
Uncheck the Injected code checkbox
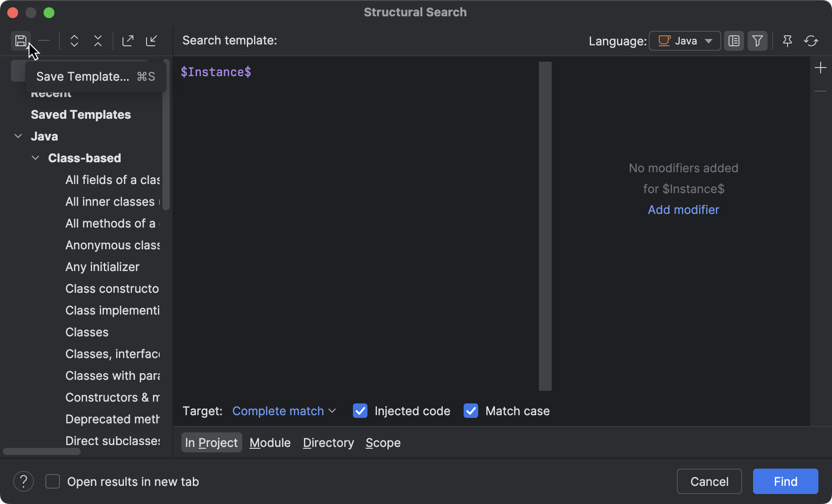pos(360,411)
